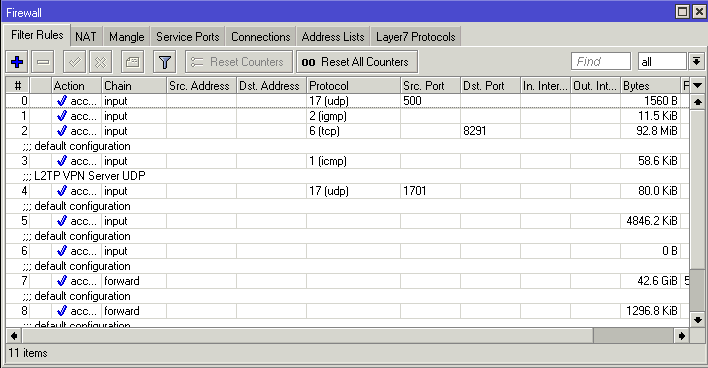
Task: Click Reset All Counters button
Action: click(357, 62)
